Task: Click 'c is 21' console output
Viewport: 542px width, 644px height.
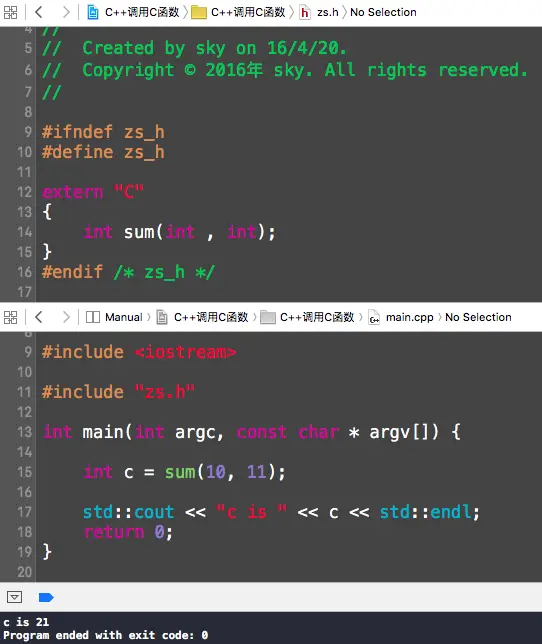Action: pyautogui.click(x=26, y=622)
